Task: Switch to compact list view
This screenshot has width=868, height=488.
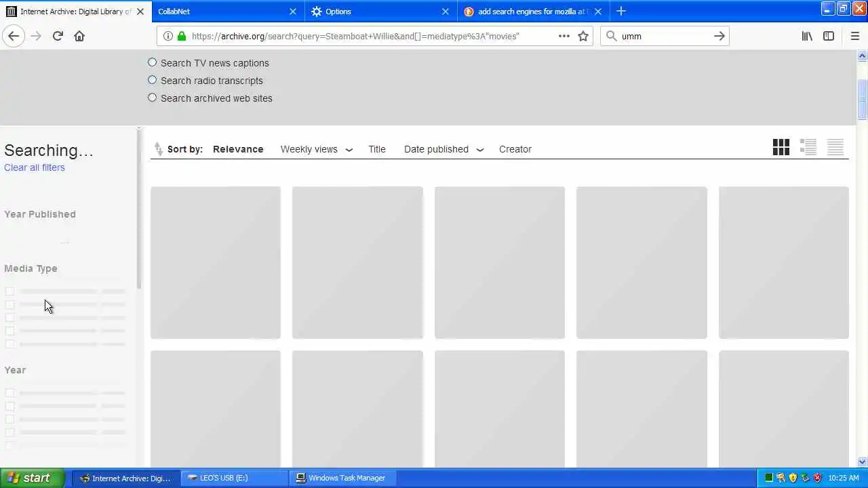Action: pyautogui.click(x=835, y=147)
